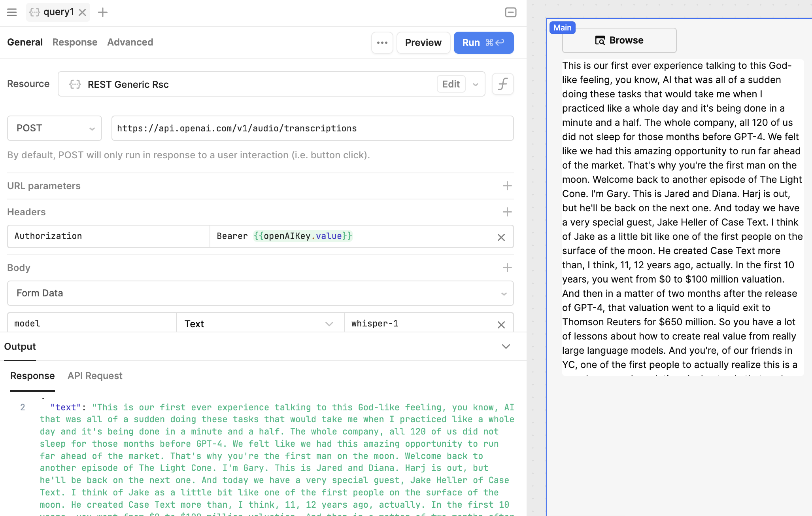Add a new Body field
Image resolution: width=812 pixels, height=516 pixels.
click(507, 268)
